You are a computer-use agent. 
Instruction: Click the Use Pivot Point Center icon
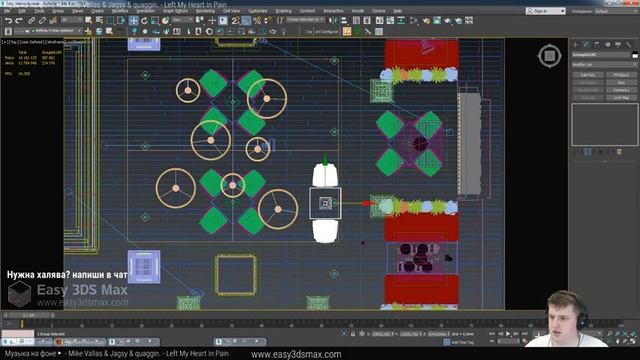200,20
